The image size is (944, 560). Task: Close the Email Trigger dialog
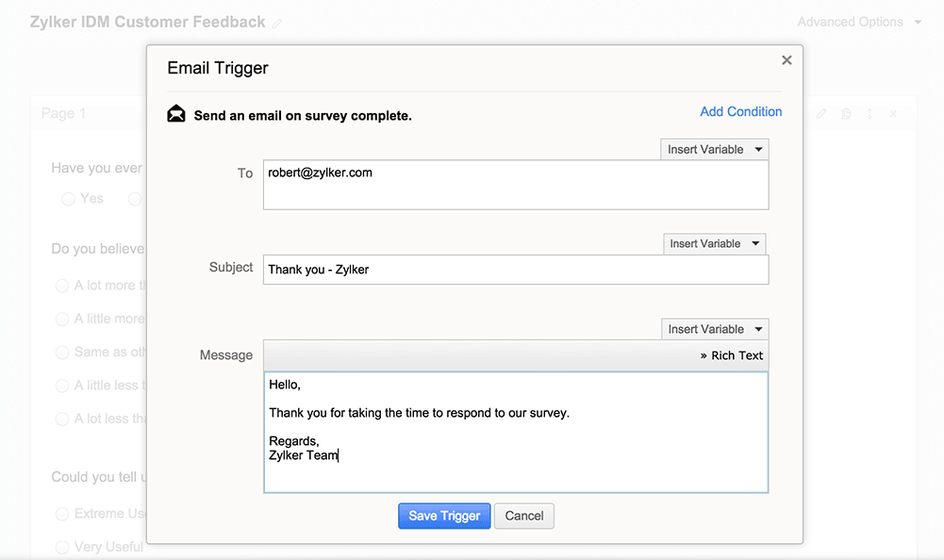coord(787,60)
